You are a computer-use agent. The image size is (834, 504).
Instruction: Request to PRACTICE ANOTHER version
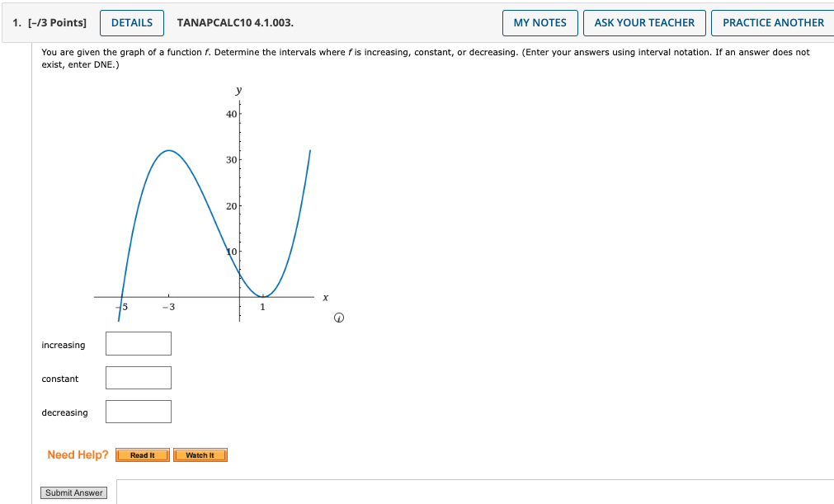[772, 23]
